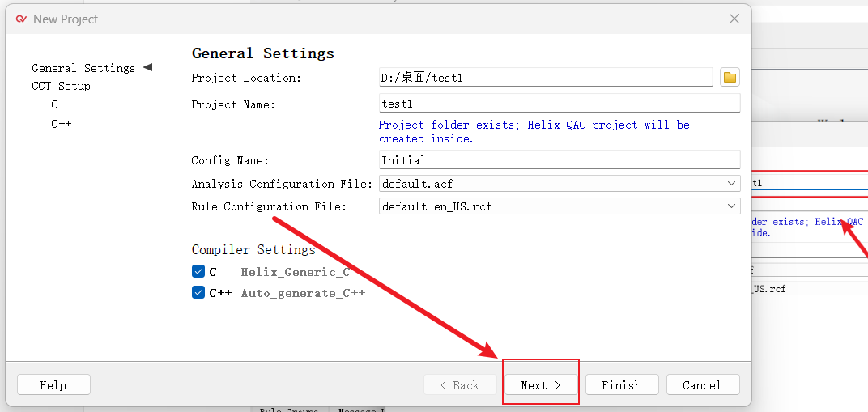Open Help for the New Project dialog
This screenshot has width=868, height=412.
coord(53,385)
